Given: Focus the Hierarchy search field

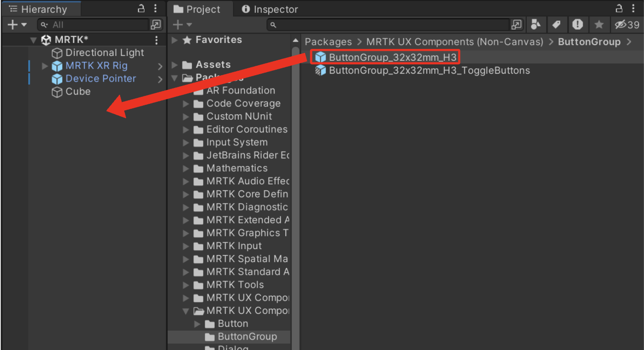Looking at the screenshot, I should click(93, 25).
